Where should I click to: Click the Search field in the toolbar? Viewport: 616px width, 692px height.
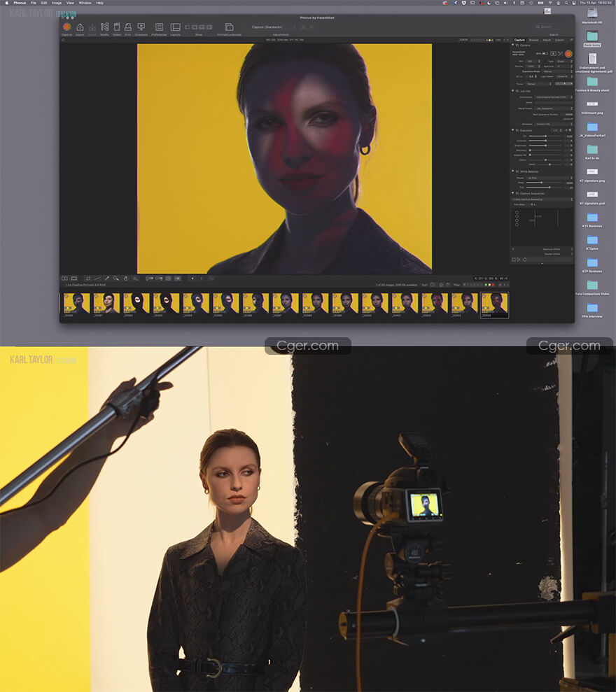[552, 27]
